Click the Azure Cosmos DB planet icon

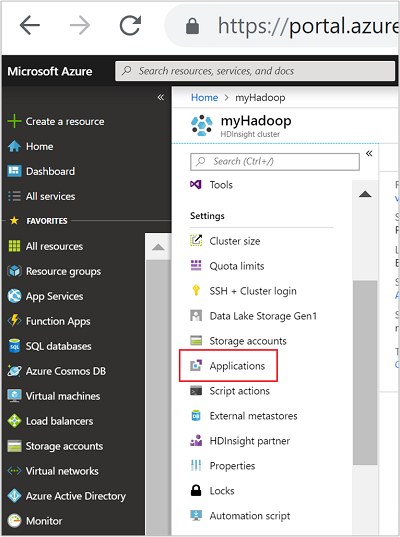tap(14, 371)
